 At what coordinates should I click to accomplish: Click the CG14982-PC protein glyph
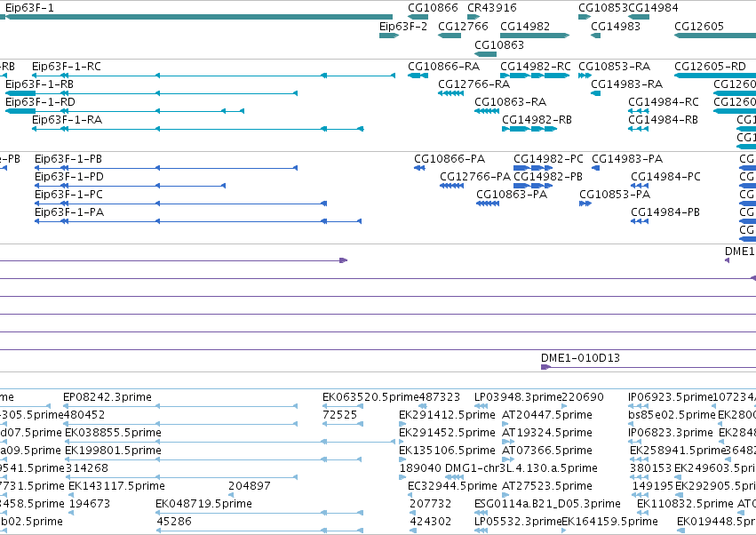(533, 168)
